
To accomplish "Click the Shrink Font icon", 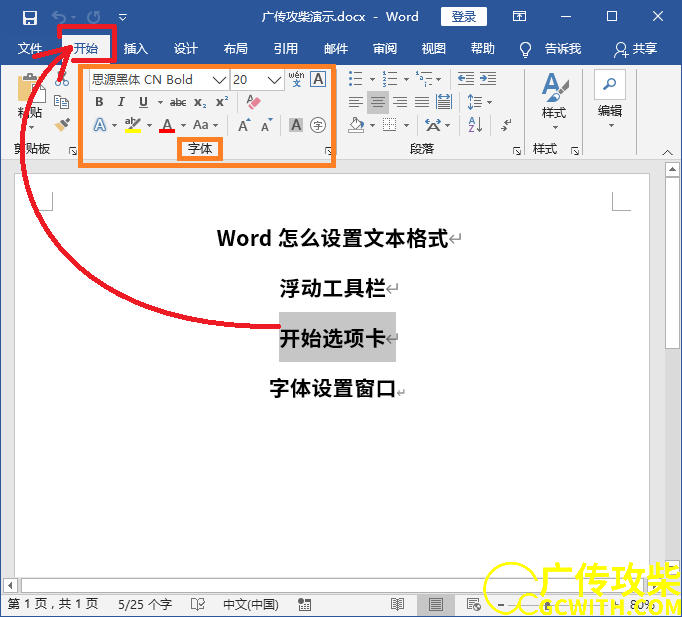I will pyautogui.click(x=266, y=125).
